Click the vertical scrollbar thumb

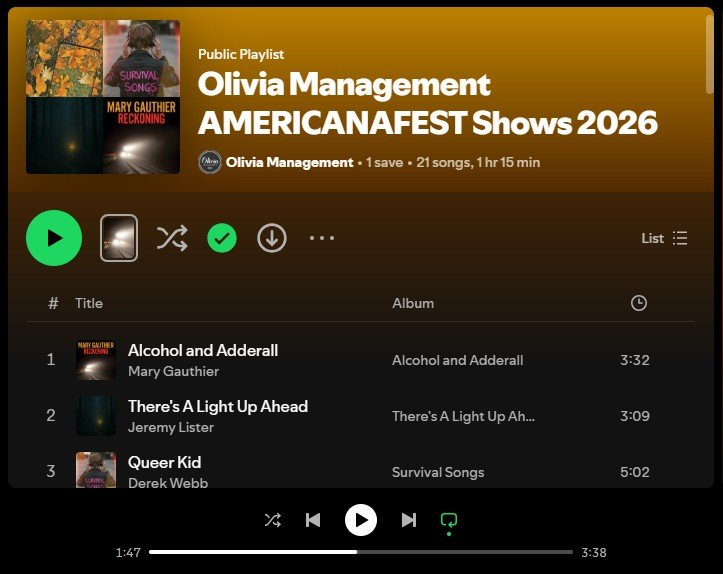coord(709,54)
